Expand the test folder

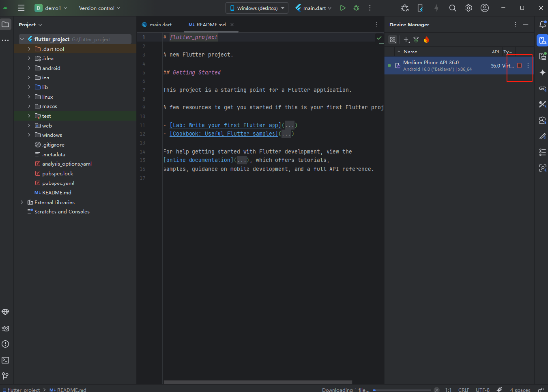29,116
